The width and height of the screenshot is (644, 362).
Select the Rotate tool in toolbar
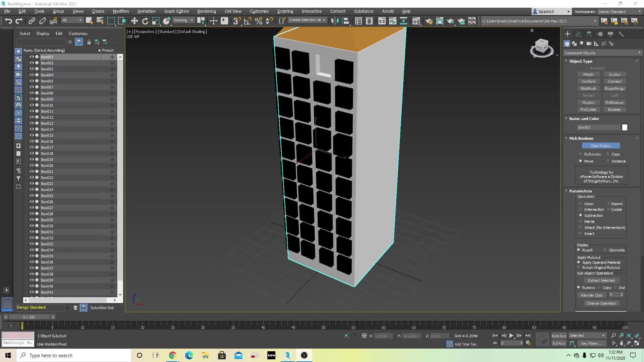(x=145, y=21)
